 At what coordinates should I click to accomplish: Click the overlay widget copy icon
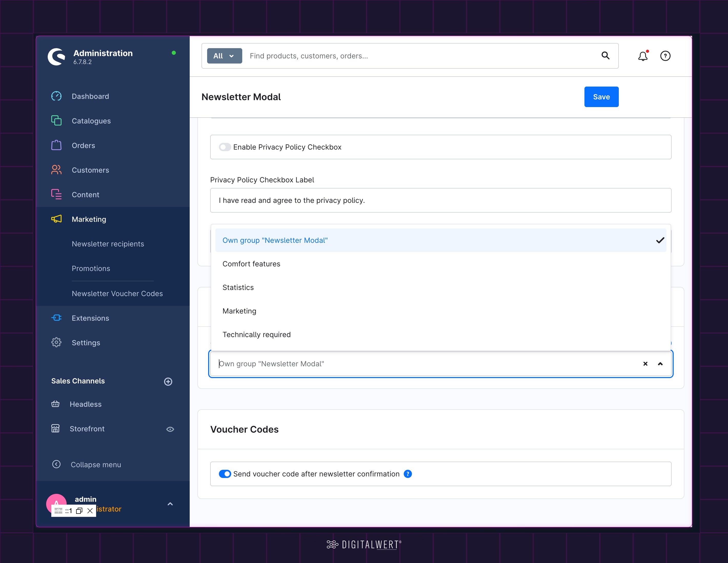(79, 511)
